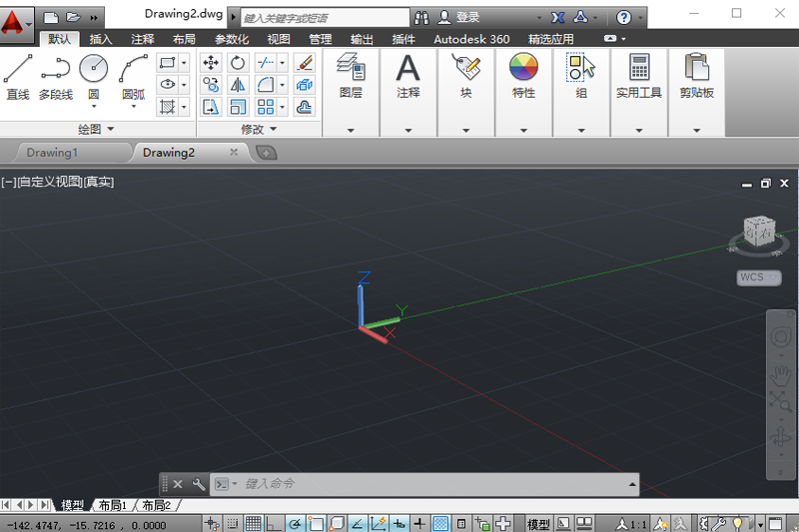Switch to the Layout1 (布局1) tab
This screenshot has width=799, height=532.
click(113, 505)
